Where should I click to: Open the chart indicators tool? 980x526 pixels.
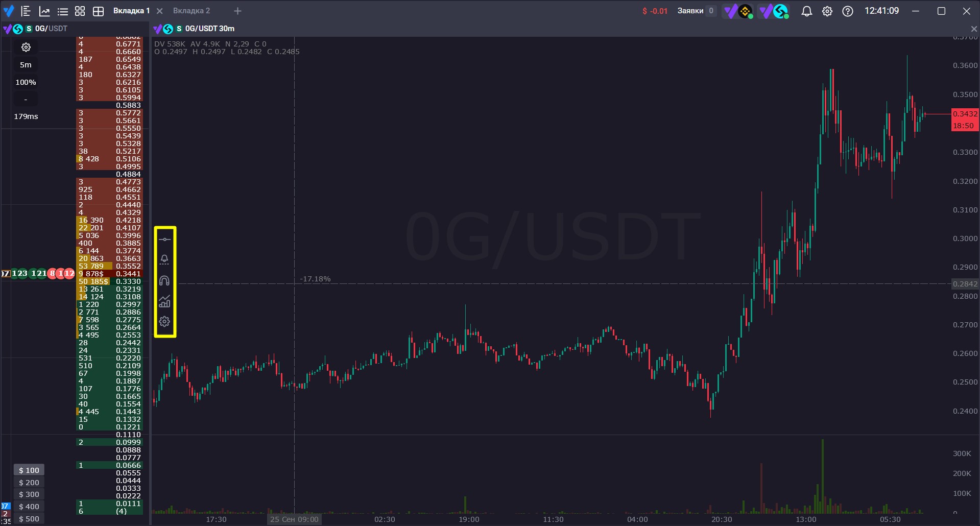click(x=164, y=301)
